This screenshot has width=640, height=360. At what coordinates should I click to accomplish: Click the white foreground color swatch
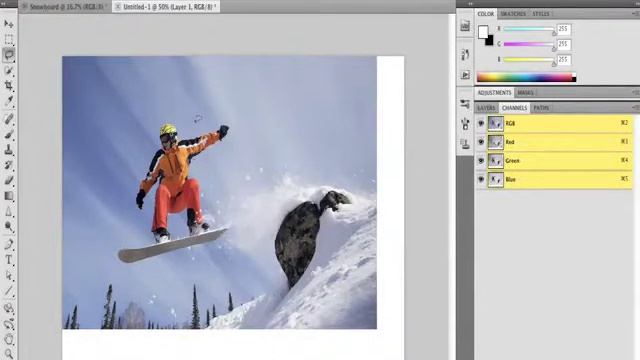[483, 31]
